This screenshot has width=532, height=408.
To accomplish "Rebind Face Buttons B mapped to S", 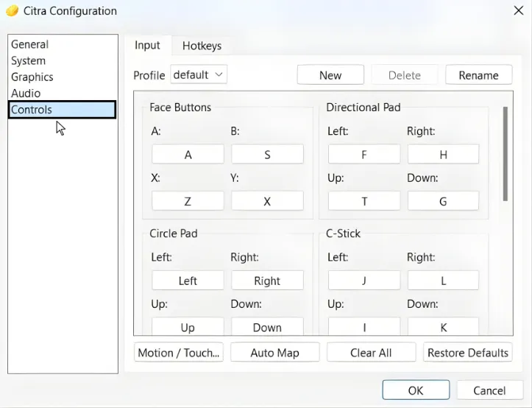I will [267, 155].
